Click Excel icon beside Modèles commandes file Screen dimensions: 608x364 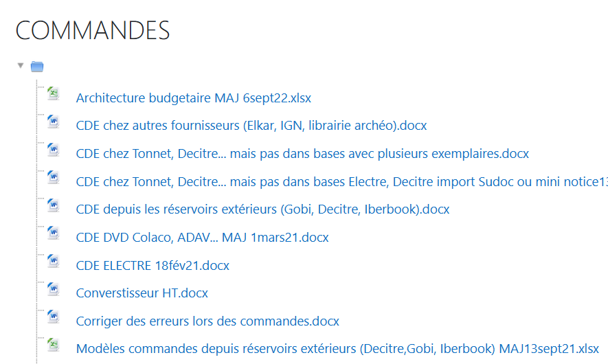(54, 345)
